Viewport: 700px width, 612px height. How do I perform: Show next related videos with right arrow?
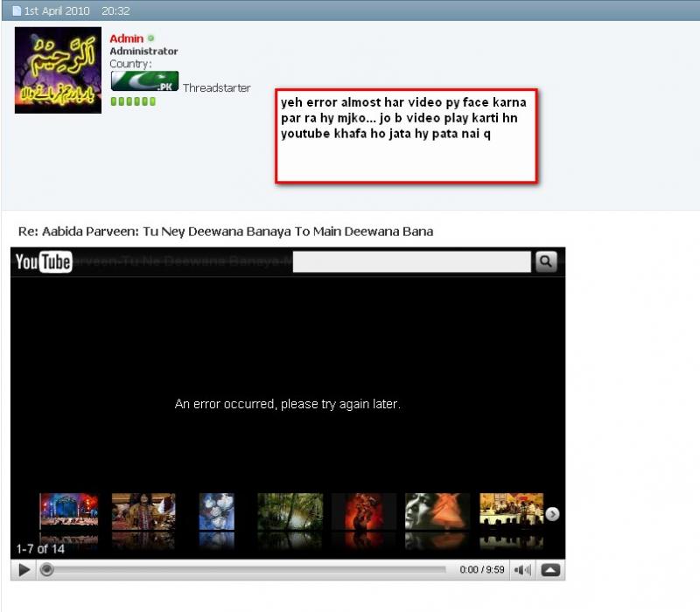[552, 514]
